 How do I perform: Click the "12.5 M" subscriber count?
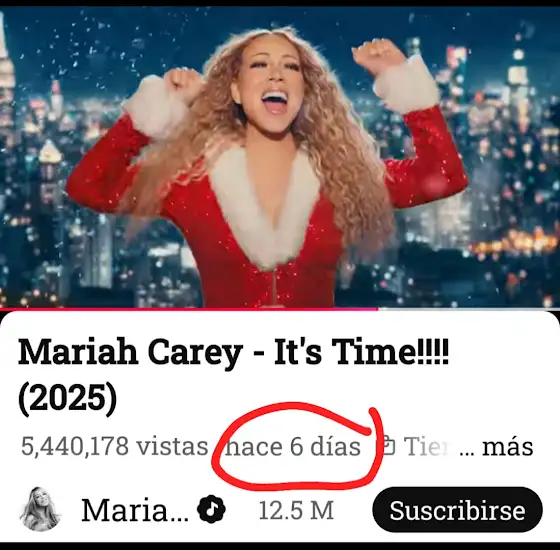coord(296,510)
